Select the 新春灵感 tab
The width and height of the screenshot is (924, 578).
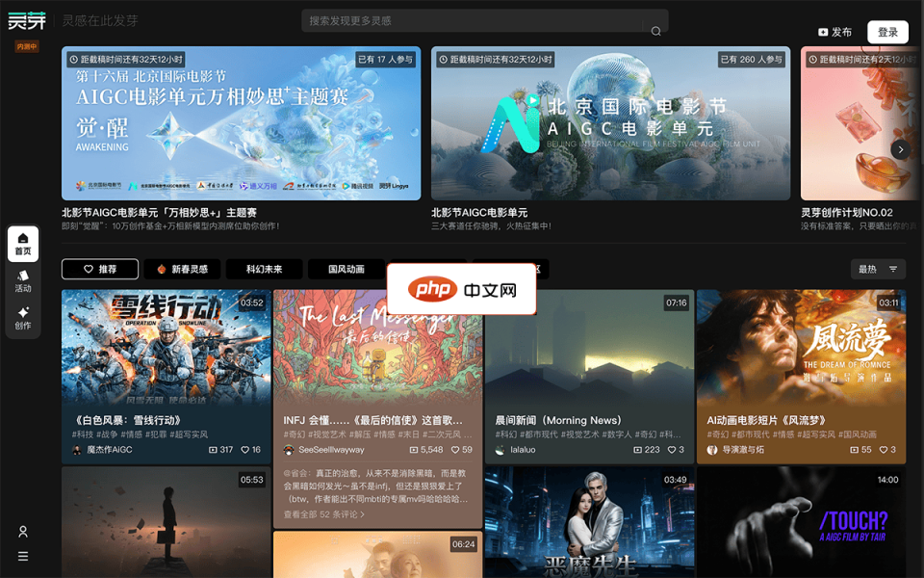[x=182, y=269]
